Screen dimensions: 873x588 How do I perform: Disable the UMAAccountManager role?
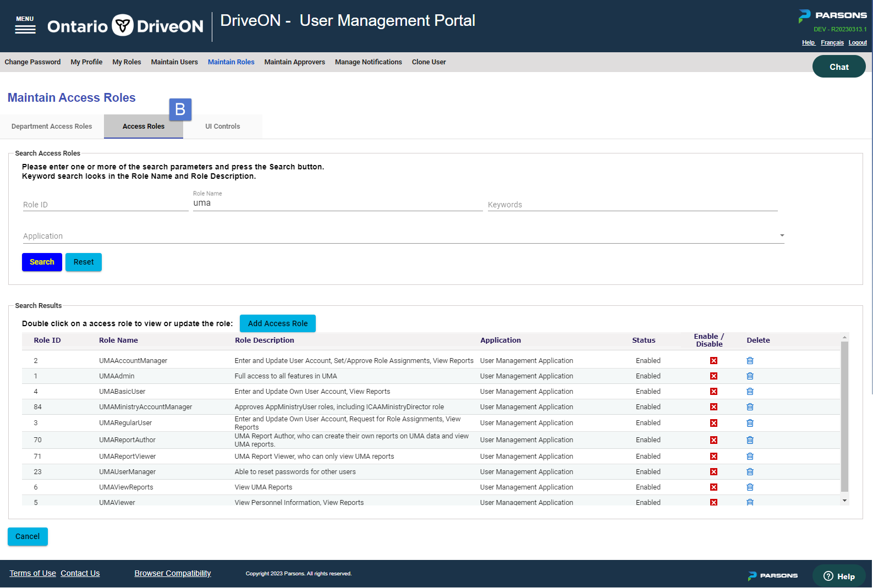point(713,361)
